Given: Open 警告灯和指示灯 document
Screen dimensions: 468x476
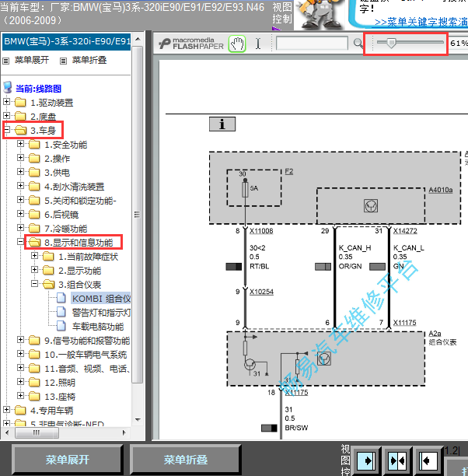Looking at the screenshot, I should pos(101,313).
